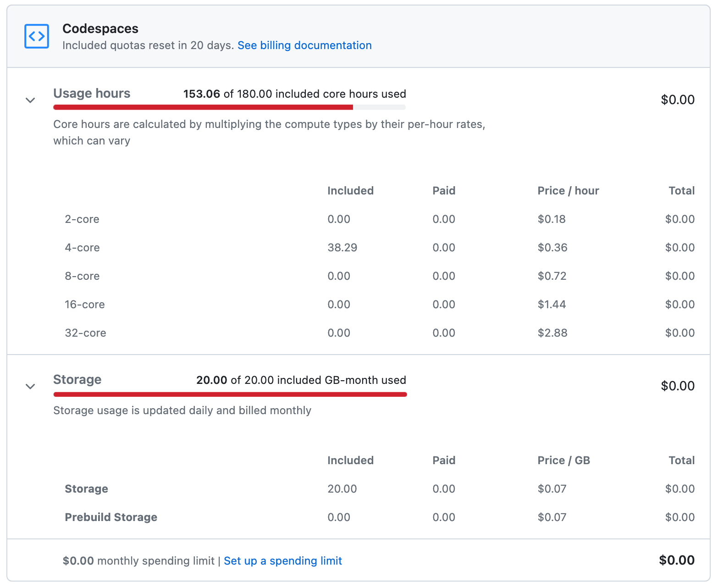This screenshot has height=588, width=718.
Task: Select the 4-core row label
Action: point(82,248)
